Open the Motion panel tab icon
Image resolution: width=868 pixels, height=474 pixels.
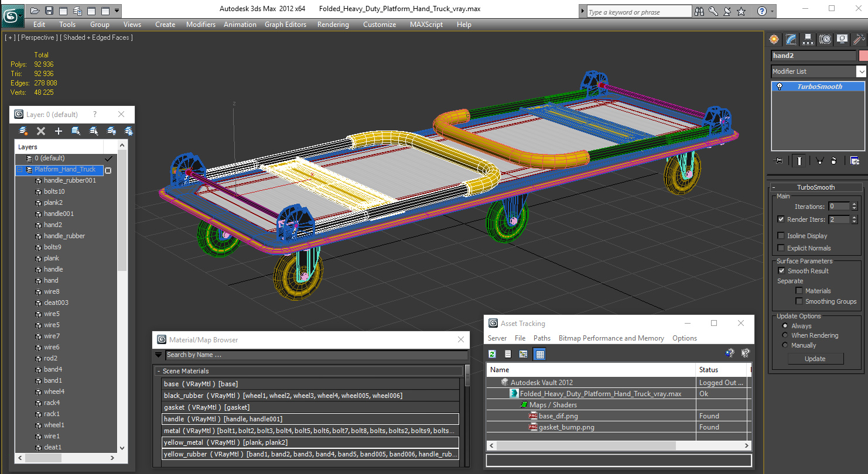tap(825, 39)
